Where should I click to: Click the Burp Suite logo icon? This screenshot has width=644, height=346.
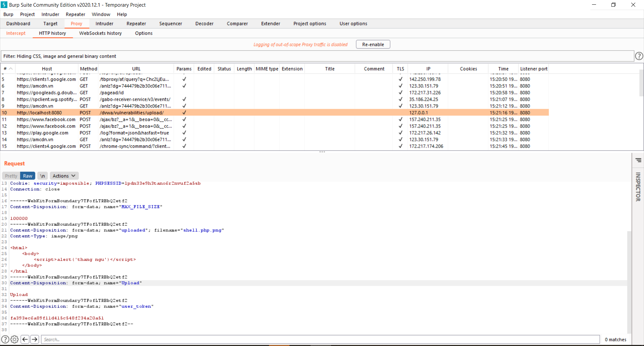point(4,5)
